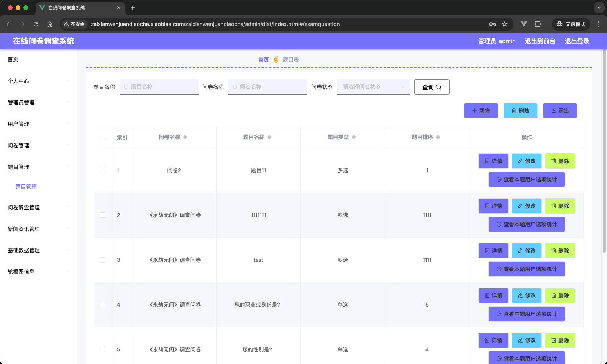Open the browser home icon
Screen dimensions: 607x364
click(x=50, y=24)
